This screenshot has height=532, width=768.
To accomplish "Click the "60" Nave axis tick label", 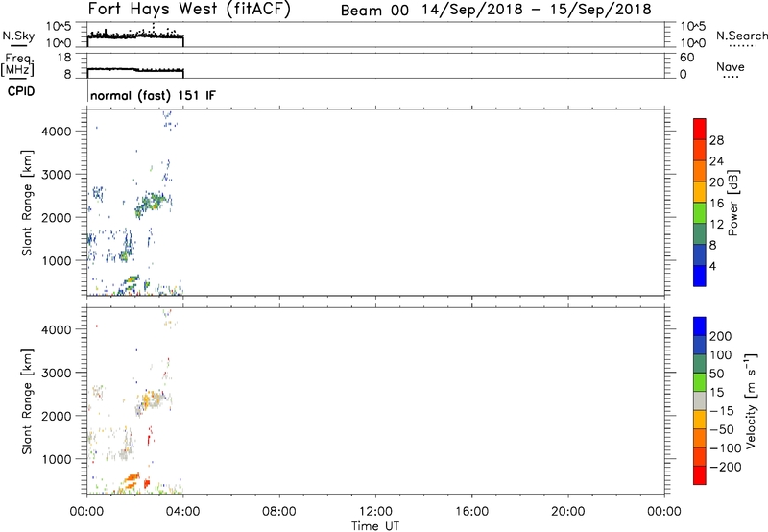I will [686, 58].
